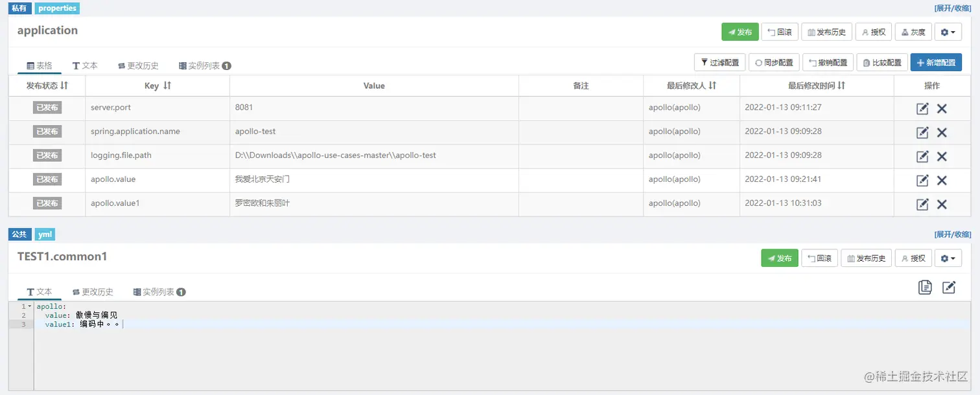Viewport: 980px width, 395px height.
Task: Open 更改历史 tab in application
Action: (x=138, y=65)
